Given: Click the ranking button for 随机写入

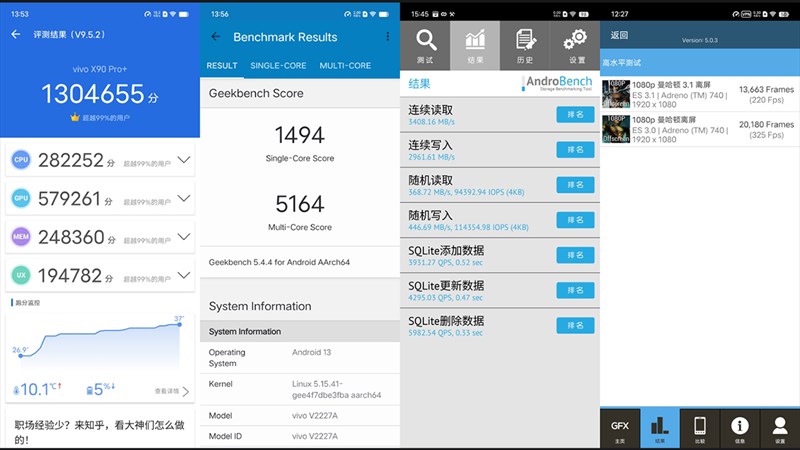Looking at the screenshot, I should [x=575, y=220].
